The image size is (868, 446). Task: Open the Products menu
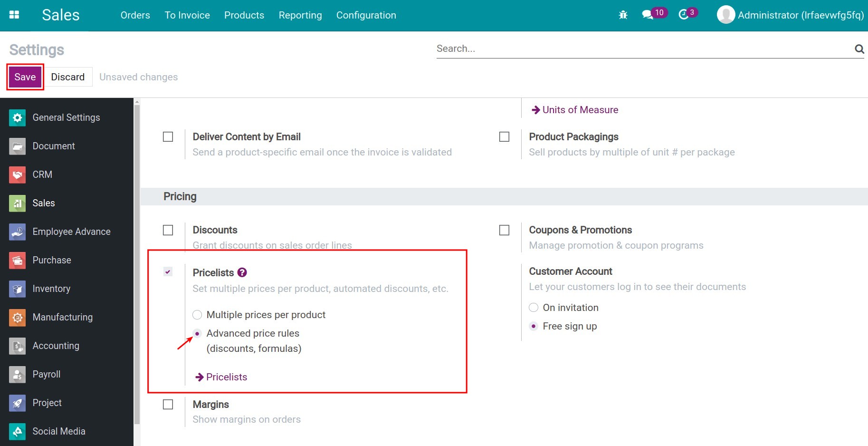click(244, 15)
